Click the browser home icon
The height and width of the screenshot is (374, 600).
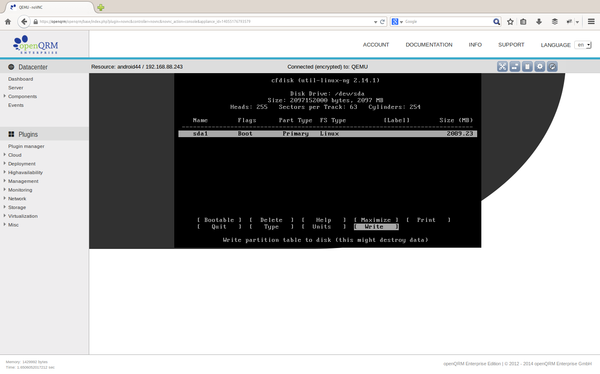point(8,22)
